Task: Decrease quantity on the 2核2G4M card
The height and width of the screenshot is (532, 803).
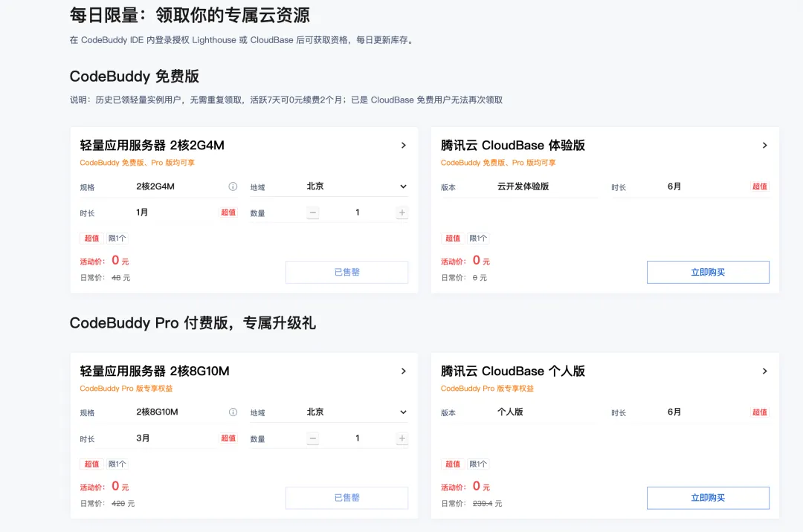Action: [313, 213]
